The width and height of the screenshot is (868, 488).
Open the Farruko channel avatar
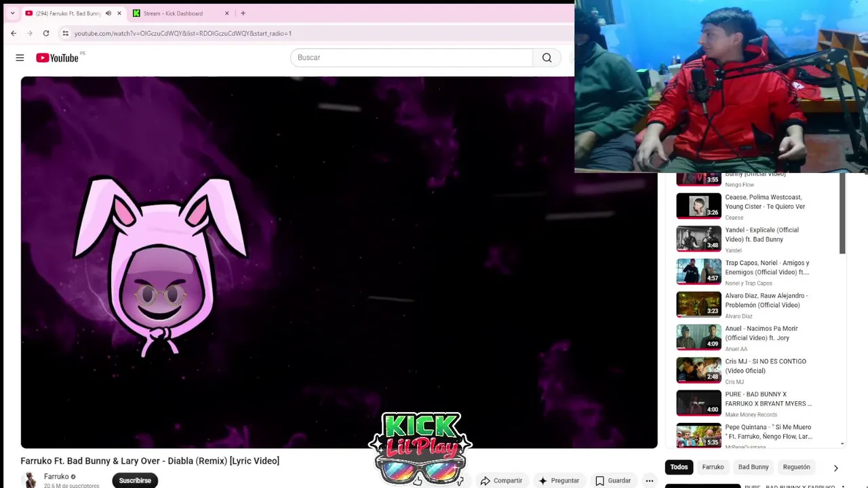pos(30,480)
